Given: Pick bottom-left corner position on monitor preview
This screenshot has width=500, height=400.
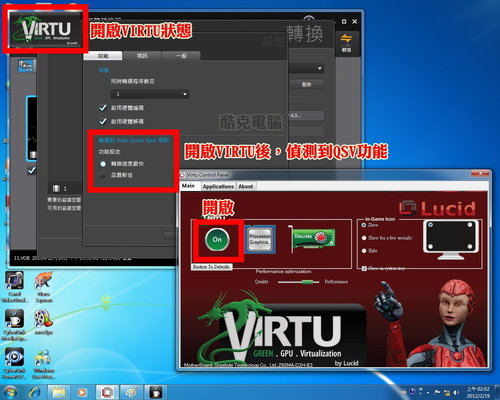Looking at the screenshot, I should coord(431,246).
